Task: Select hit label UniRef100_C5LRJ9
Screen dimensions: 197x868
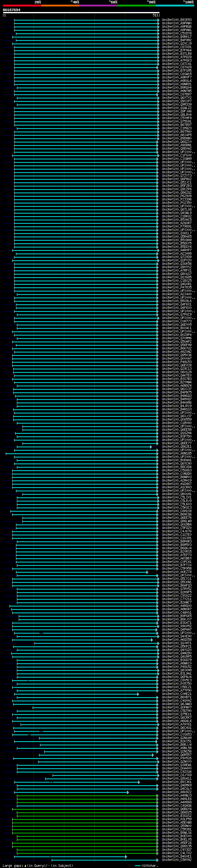Action: coord(176,501)
